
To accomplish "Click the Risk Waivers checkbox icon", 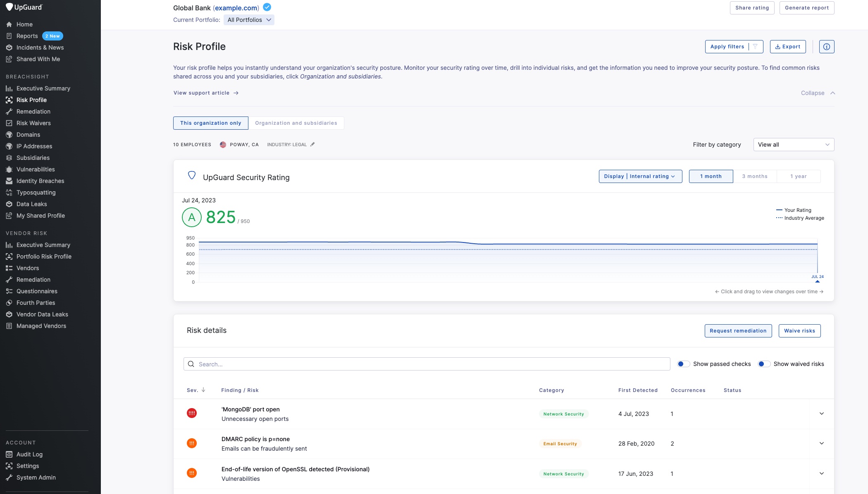I will pyautogui.click(x=9, y=123).
